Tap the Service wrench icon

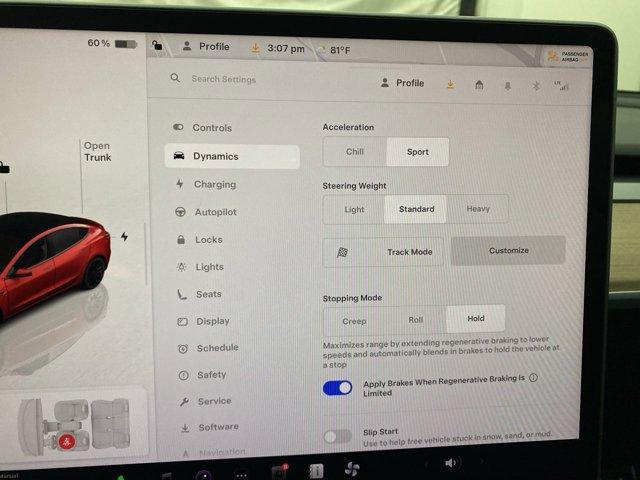point(184,402)
